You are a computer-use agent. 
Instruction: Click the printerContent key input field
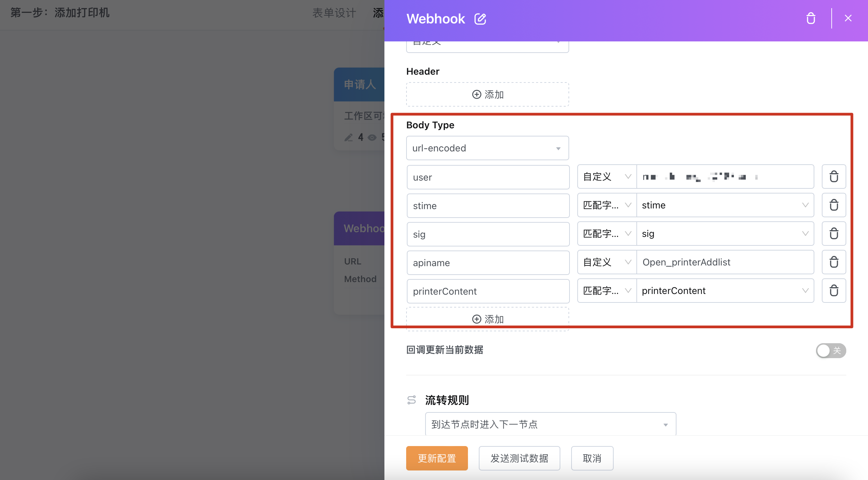tap(488, 291)
